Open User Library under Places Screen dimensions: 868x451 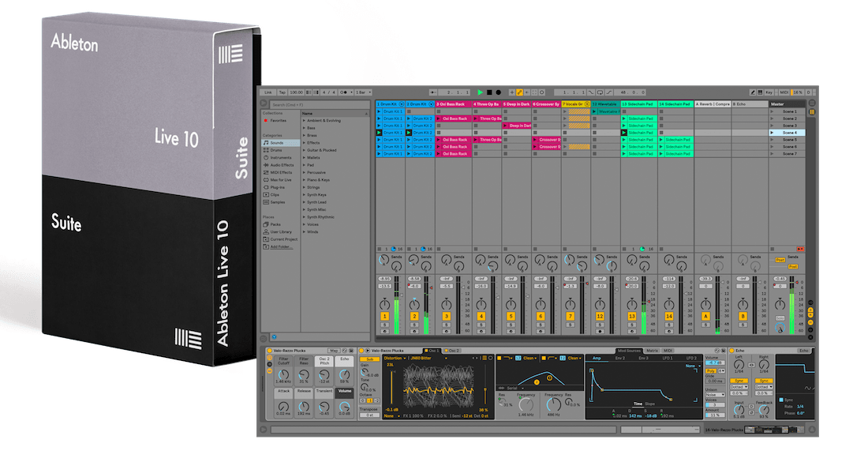click(281, 231)
